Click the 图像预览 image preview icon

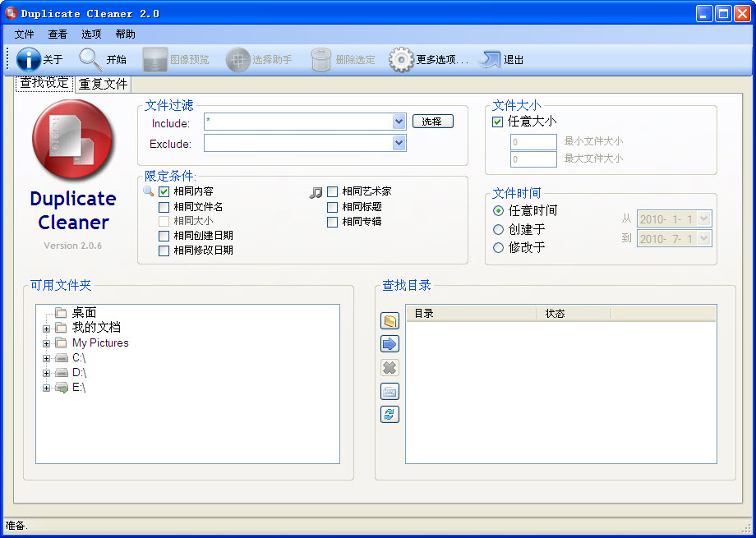coord(155,59)
